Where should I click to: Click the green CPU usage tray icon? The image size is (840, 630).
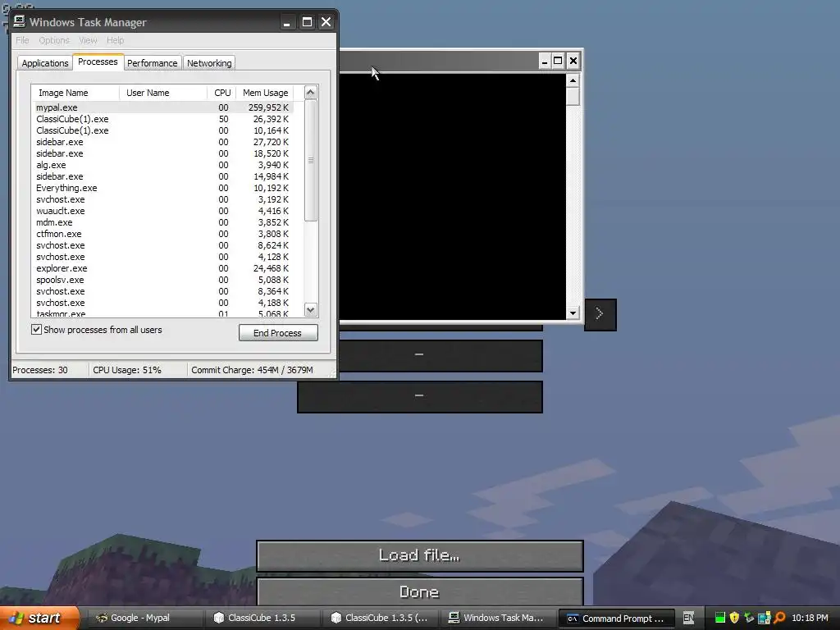coord(720,618)
